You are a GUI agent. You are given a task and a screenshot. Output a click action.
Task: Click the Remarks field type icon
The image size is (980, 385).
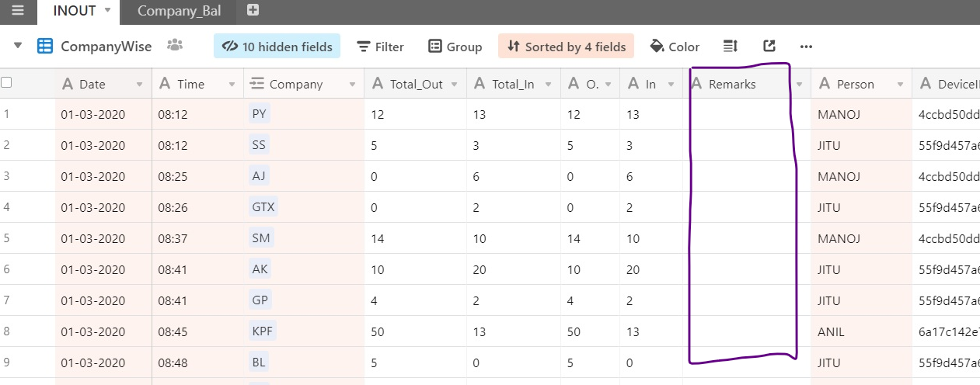[x=696, y=84]
